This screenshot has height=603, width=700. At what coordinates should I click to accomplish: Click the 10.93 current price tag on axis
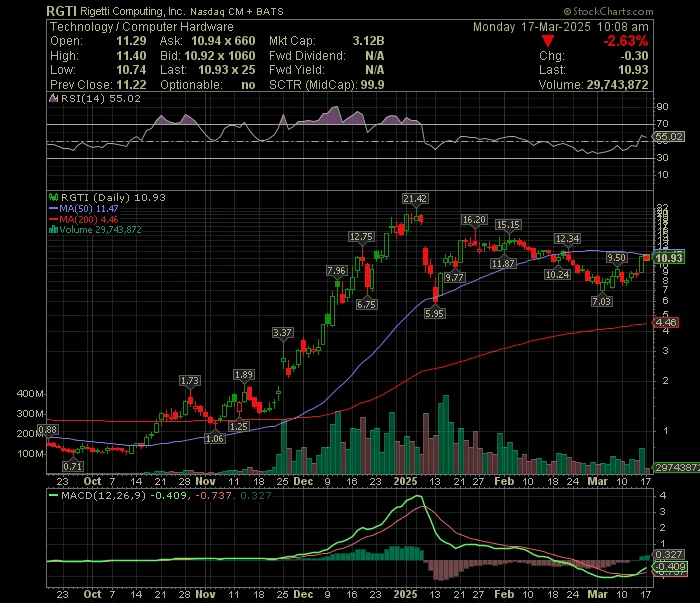(x=669, y=258)
